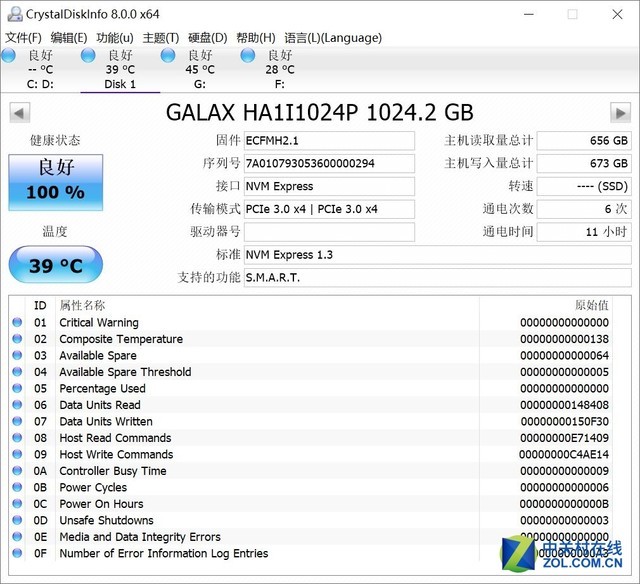Click the status dot for Unsafe Shutdowns

pyautogui.click(x=17, y=520)
